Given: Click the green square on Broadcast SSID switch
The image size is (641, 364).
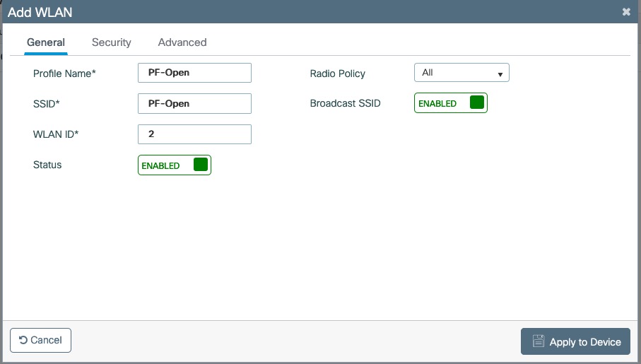Looking at the screenshot, I should click(x=477, y=102).
